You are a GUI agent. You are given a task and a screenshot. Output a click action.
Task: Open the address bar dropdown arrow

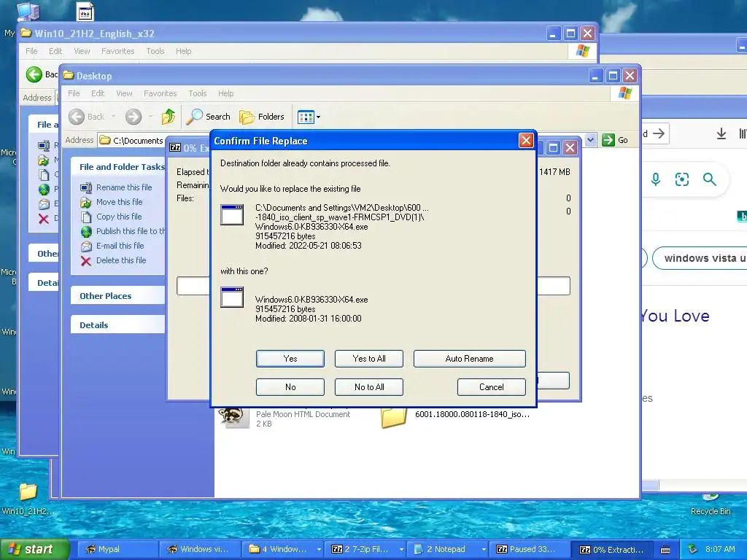click(x=590, y=140)
